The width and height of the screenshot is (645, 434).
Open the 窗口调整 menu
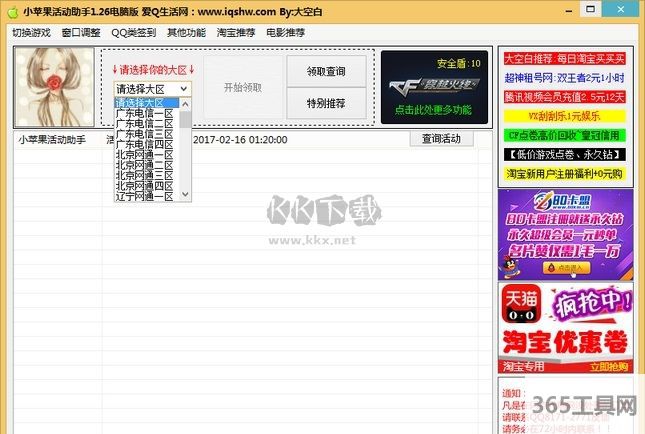coord(81,32)
